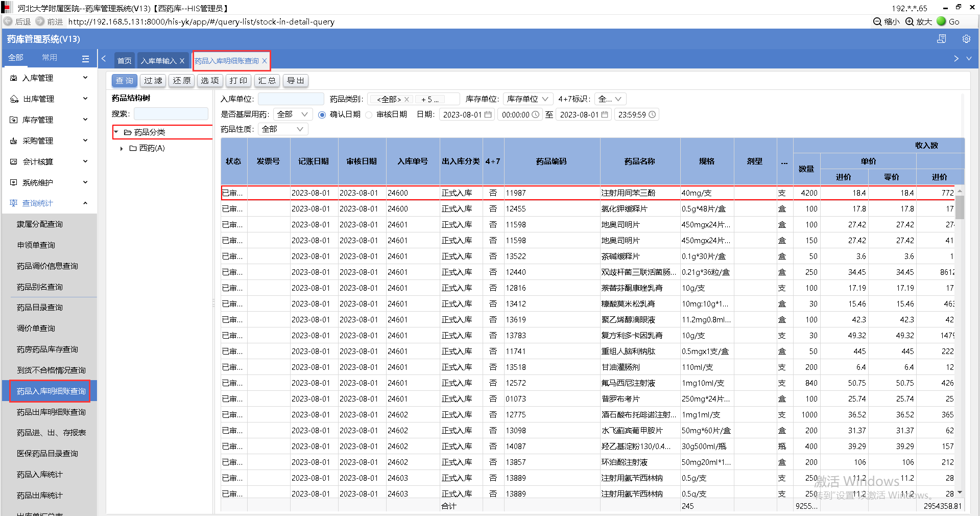Screen dimensions: 980x516
Task: Close the 入库单输入 tab
Action: 182,61
